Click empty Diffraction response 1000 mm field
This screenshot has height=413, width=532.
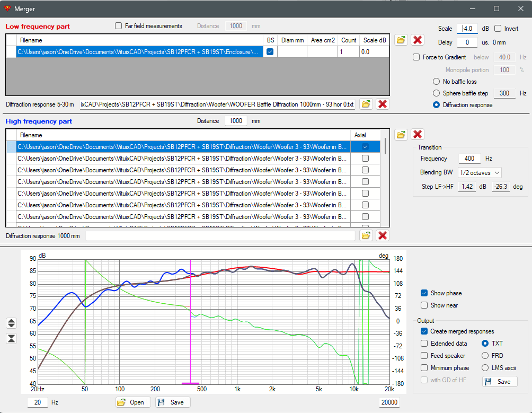[x=220, y=235]
